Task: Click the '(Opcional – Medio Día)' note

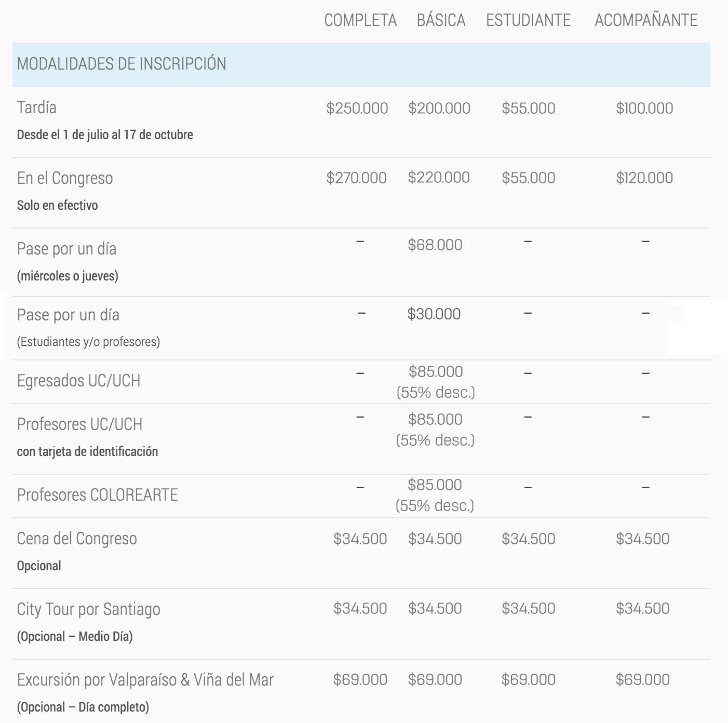Action: tap(75, 636)
